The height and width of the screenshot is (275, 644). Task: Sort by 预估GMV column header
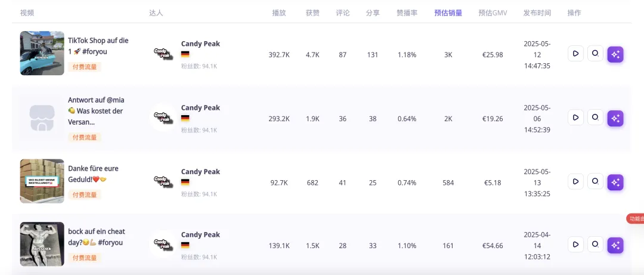[x=493, y=13]
